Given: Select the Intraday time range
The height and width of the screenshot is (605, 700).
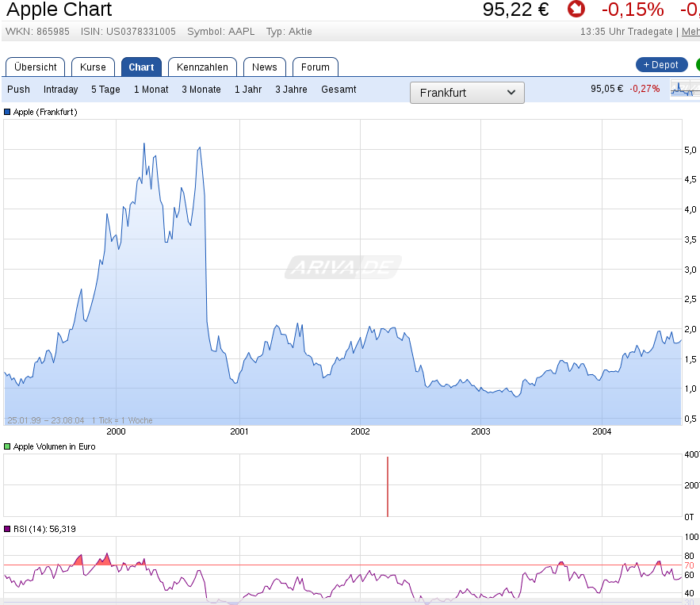Looking at the screenshot, I should [x=61, y=90].
